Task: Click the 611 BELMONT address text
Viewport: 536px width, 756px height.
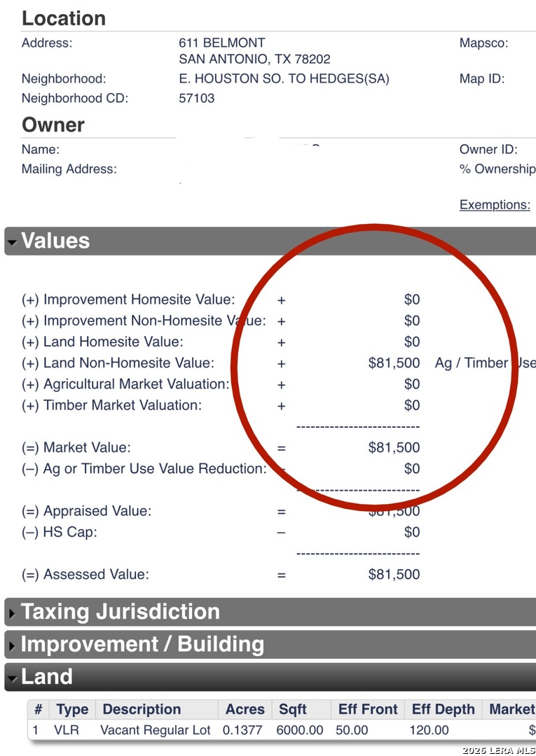Action: pos(222,43)
